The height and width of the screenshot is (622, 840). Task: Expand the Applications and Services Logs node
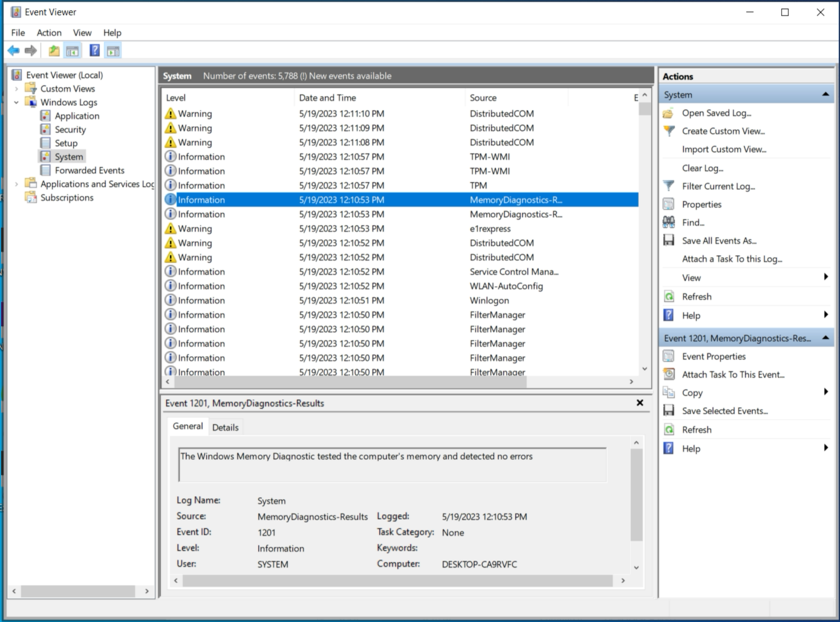tap(15, 184)
